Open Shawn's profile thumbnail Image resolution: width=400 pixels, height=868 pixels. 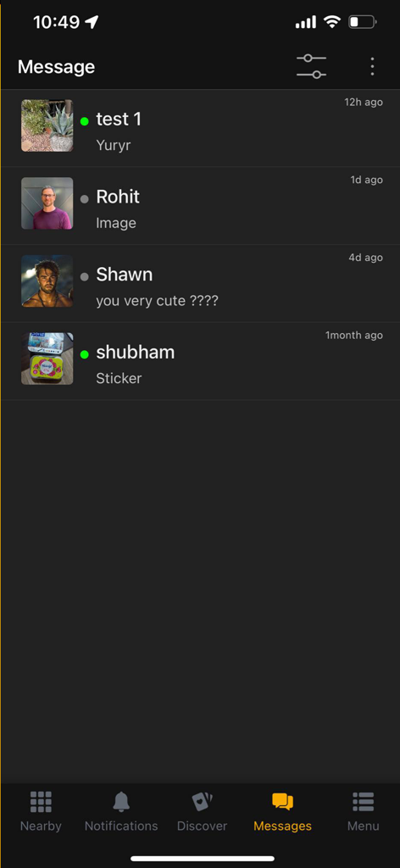pyautogui.click(x=47, y=281)
